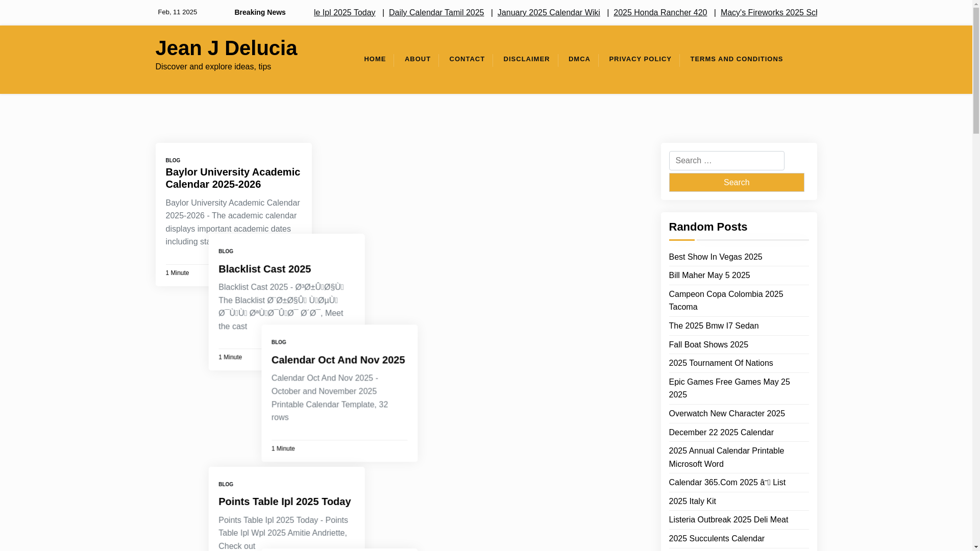Click '1 Minute' under Baylor University post
The height and width of the screenshot is (551, 980).
177,273
